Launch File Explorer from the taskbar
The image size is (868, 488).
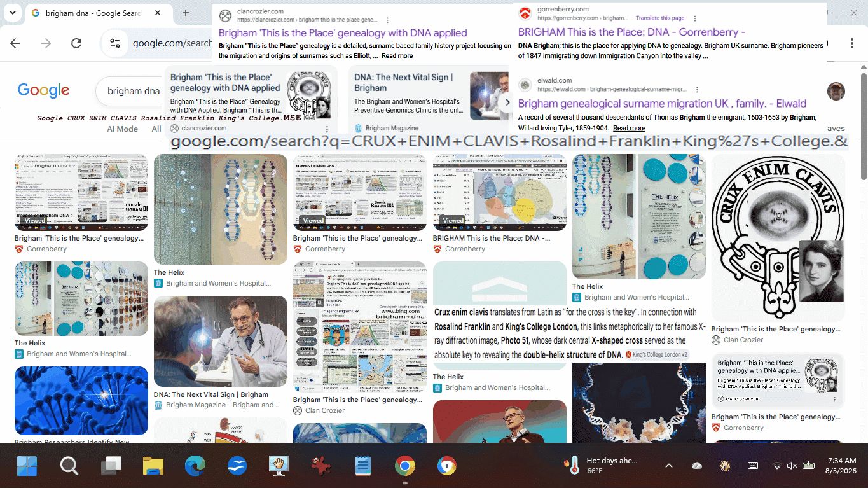point(153,466)
